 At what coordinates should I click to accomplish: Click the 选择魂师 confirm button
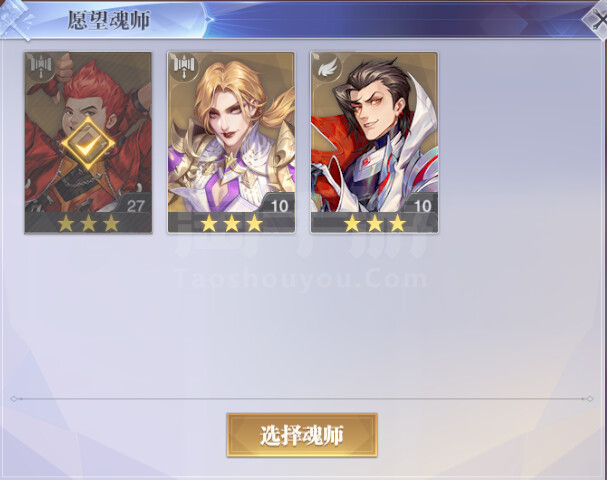pos(302,435)
